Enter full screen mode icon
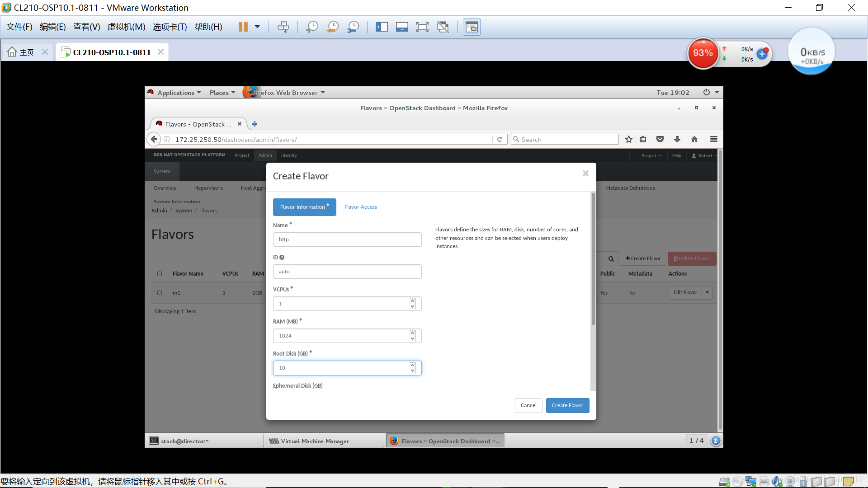 point(422,27)
